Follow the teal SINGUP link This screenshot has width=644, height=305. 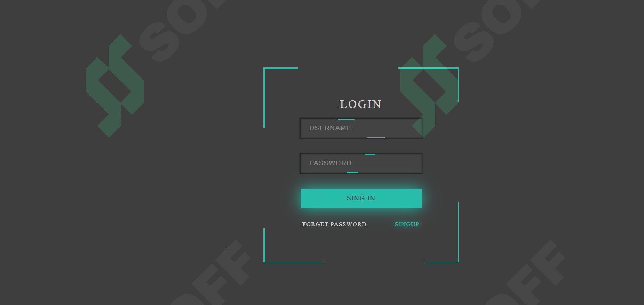pyautogui.click(x=407, y=224)
